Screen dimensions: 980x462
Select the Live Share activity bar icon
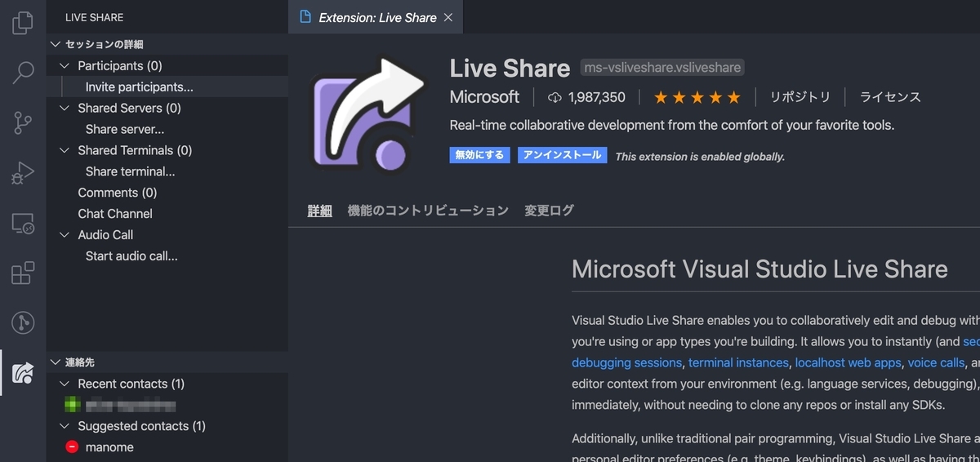coord(23,373)
